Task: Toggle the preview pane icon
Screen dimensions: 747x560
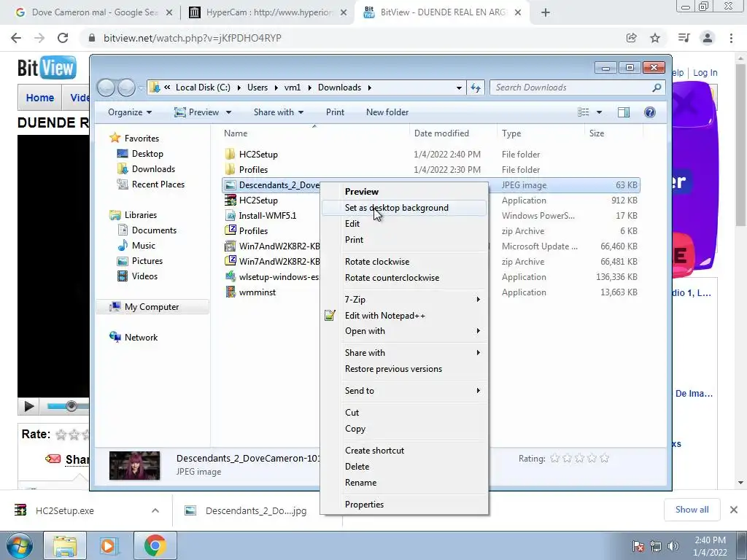Action: [623, 112]
